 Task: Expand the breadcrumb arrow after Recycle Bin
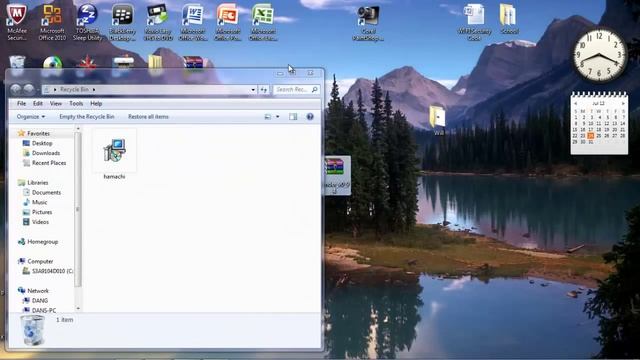(94, 89)
